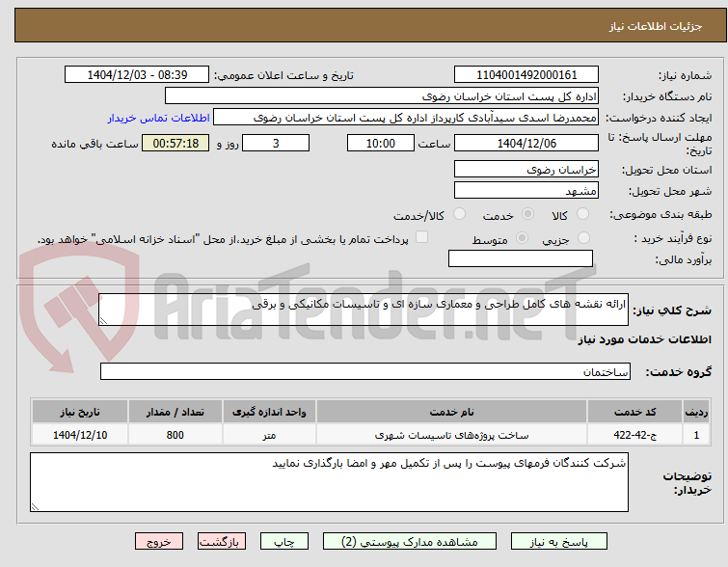Image resolution: width=728 pixels, height=567 pixels.
Task: Toggle the Islamic treasury payment checkbox
Action: [x=421, y=237]
